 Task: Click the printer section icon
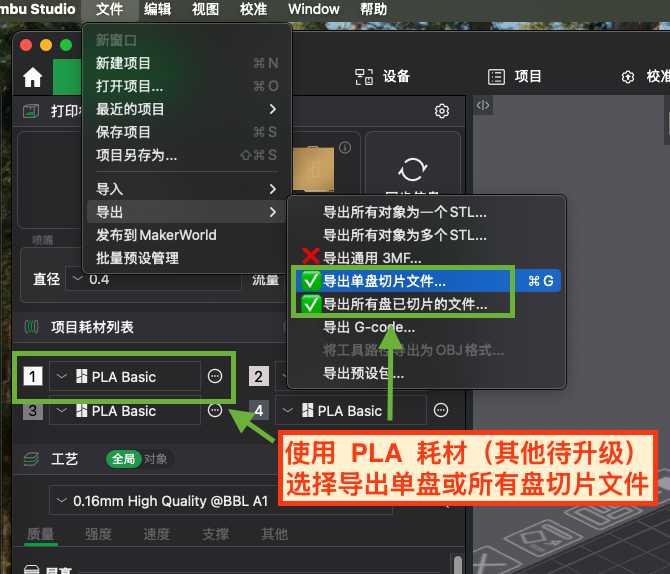[x=31, y=111]
